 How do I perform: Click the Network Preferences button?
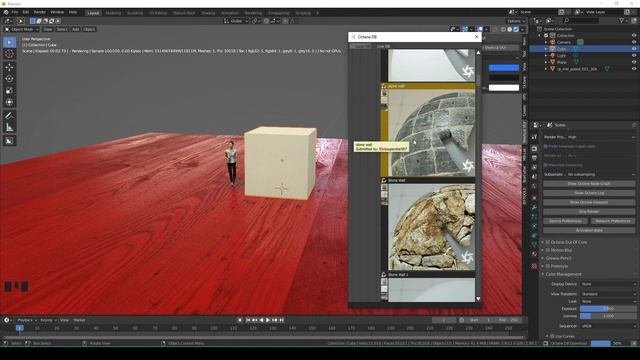tap(613, 221)
